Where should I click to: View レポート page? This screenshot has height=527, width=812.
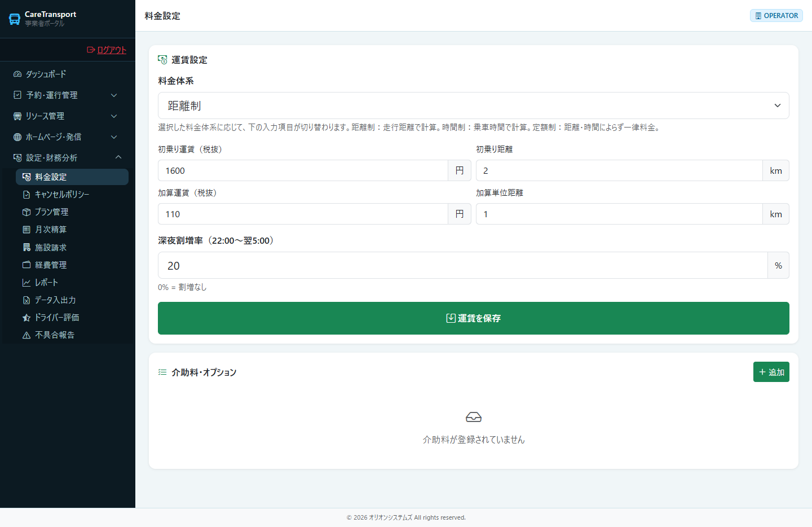tap(72, 283)
